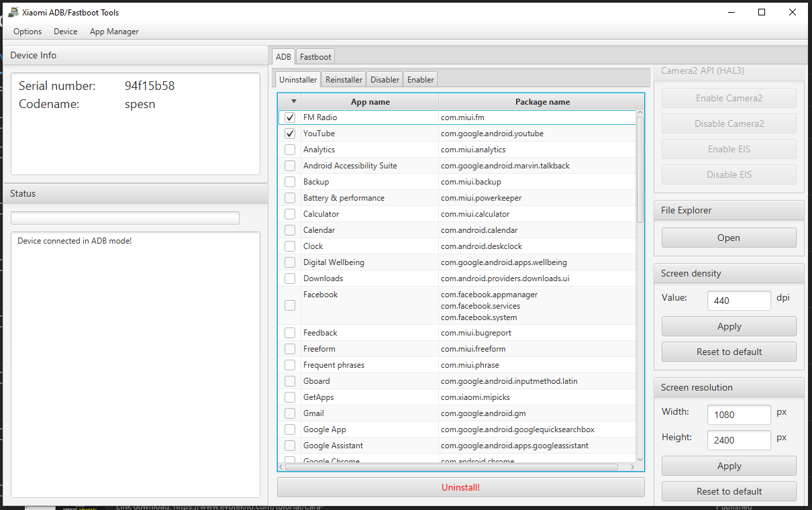Screen dimensions: 812x510
Task: Select the Gmail checkbox
Action: click(290, 413)
